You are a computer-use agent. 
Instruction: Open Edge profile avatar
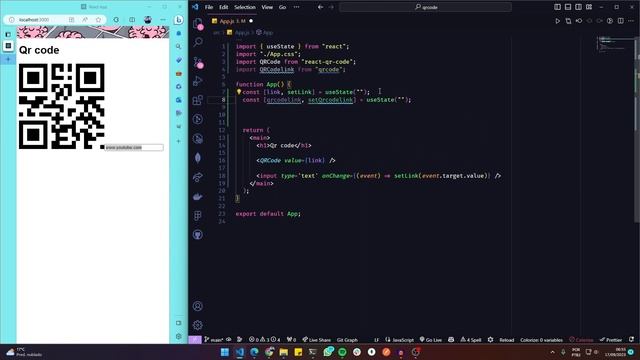tap(148, 20)
